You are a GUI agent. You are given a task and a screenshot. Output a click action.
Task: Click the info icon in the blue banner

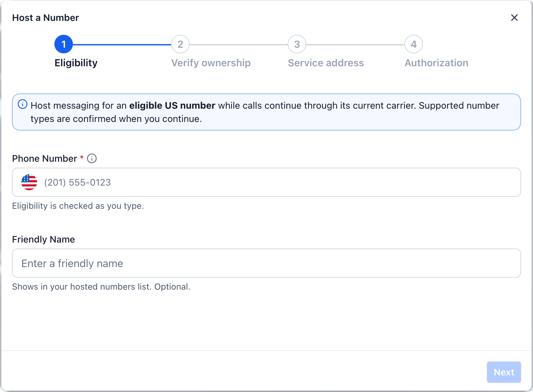tap(23, 104)
